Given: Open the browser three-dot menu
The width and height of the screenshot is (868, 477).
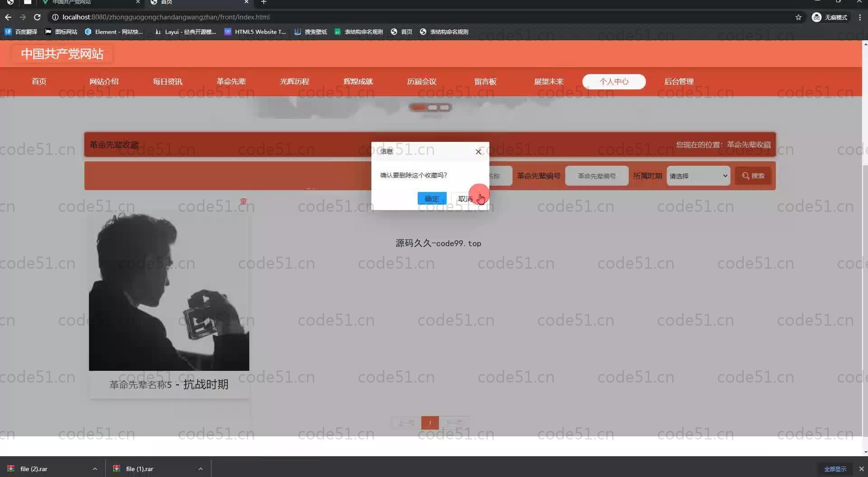Looking at the screenshot, I should [860, 17].
